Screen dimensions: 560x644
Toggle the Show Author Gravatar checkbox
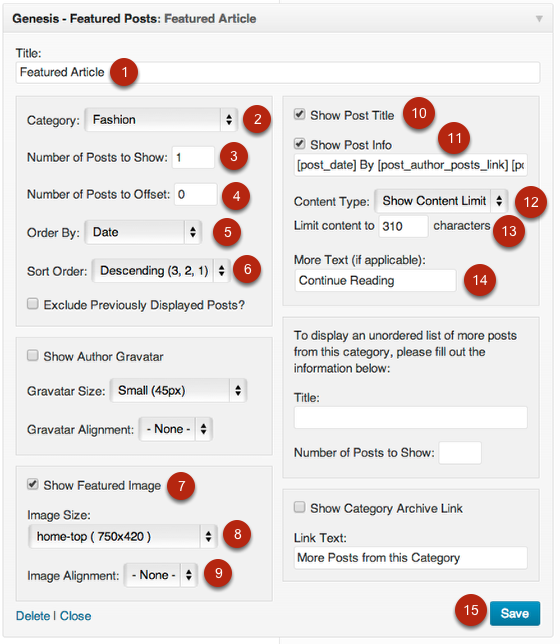32,355
